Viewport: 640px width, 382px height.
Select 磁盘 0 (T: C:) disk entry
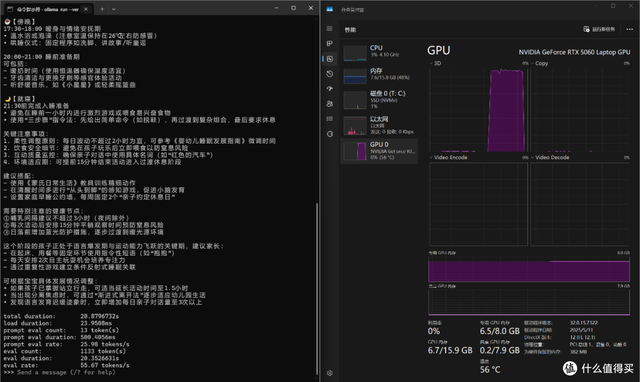coord(379,100)
